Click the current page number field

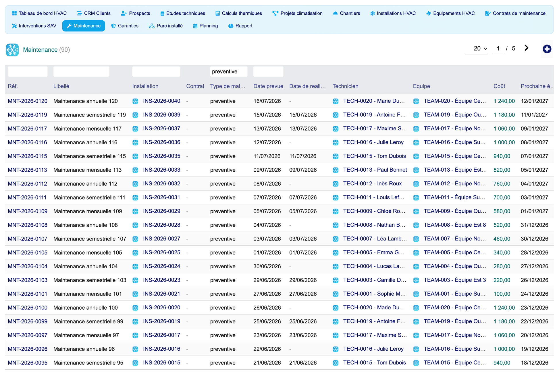pos(498,48)
